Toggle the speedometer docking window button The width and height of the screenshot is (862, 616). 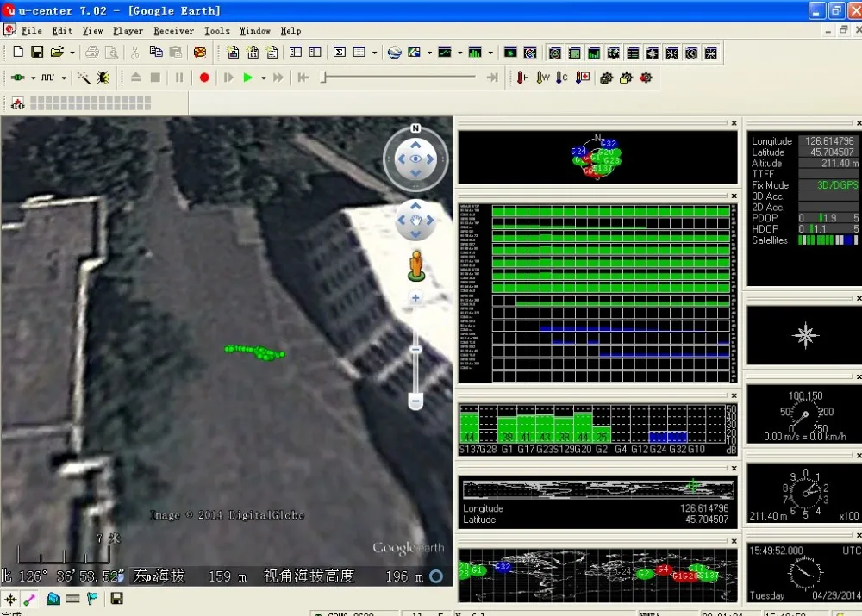tap(671, 53)
